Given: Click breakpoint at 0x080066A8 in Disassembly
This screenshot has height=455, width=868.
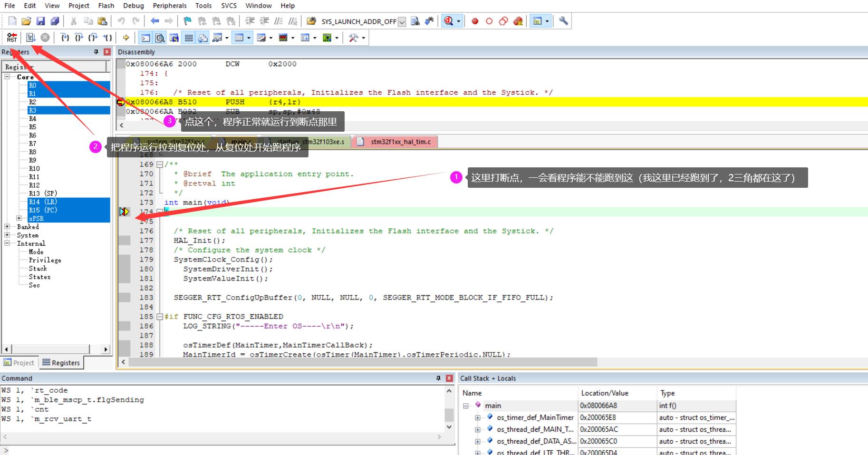Looking at the screenshot, I should (x=121, y=102).
